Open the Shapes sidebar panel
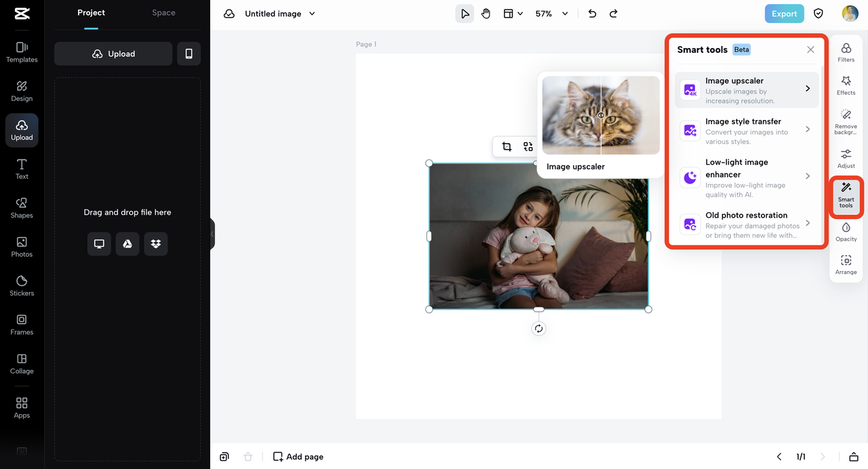Image resolution: width=868 pixels, height=469 pixels. click(x=22, y=208)
